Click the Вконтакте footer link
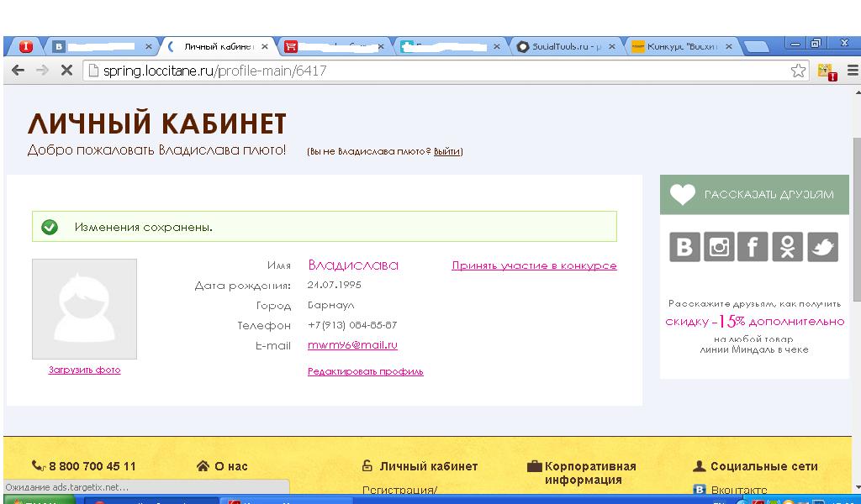 (x=739, y=490)
